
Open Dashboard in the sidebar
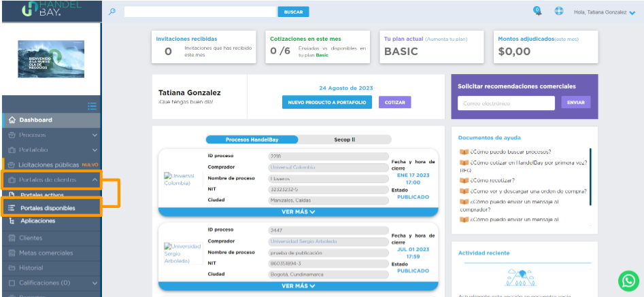click(51, 120)
